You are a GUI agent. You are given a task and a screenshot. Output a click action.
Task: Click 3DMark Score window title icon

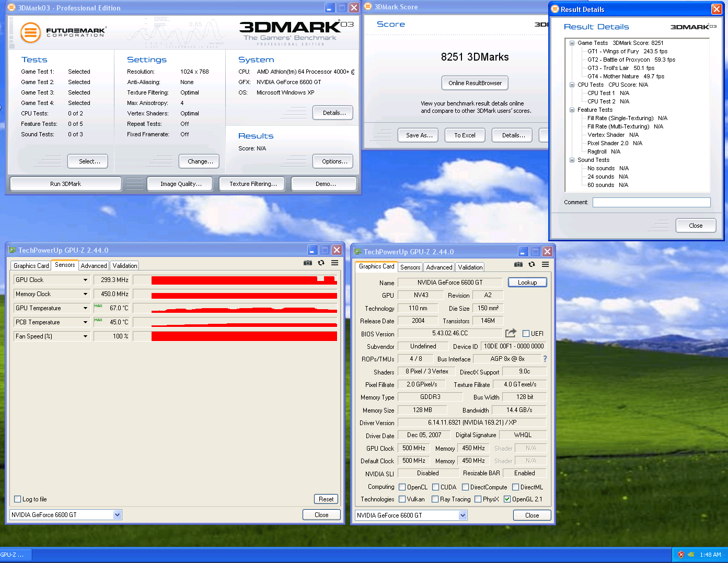(x=368, y=7)
